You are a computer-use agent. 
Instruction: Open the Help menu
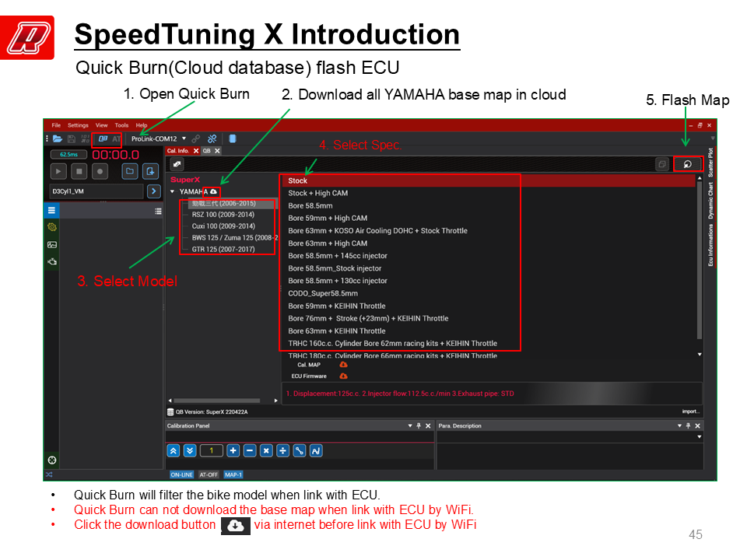(142, 125)
